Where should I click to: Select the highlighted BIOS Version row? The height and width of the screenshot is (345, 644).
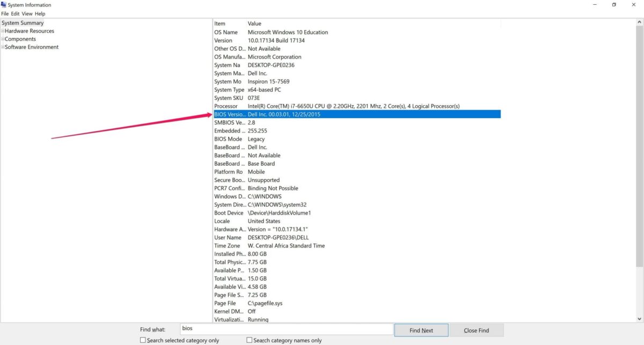click(x=357, y=114)
